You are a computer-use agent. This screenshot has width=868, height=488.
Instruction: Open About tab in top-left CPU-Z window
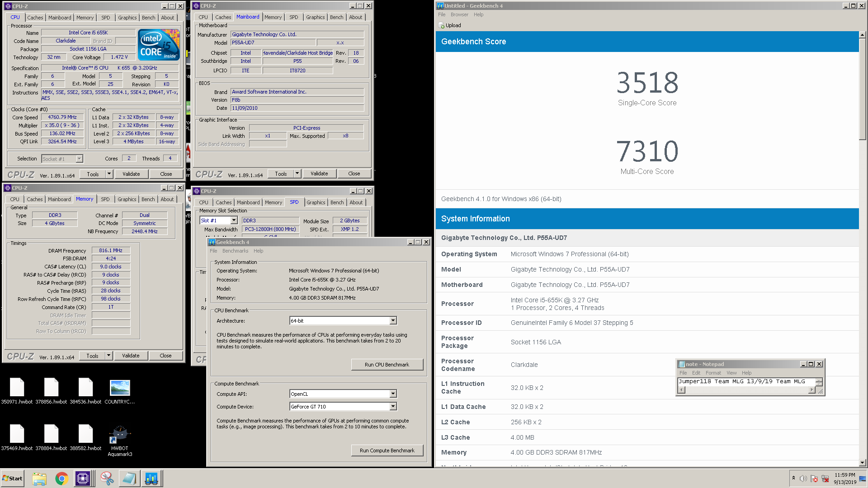tap(168, 18)
